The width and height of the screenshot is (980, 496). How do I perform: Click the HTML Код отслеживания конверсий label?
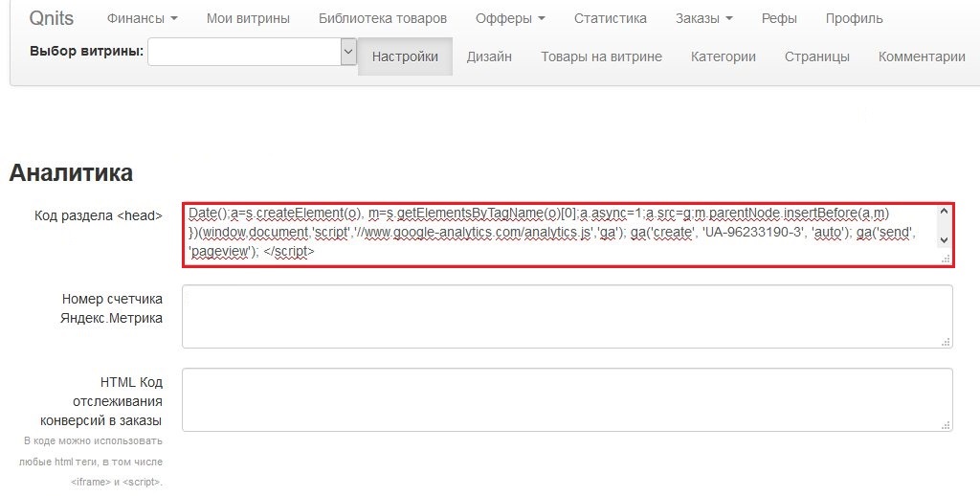[101, 401]
